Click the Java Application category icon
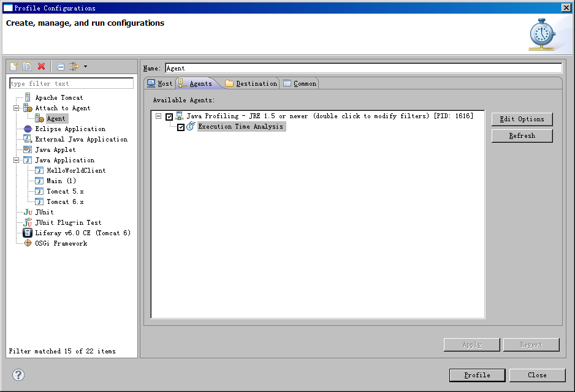 (28, 160)
